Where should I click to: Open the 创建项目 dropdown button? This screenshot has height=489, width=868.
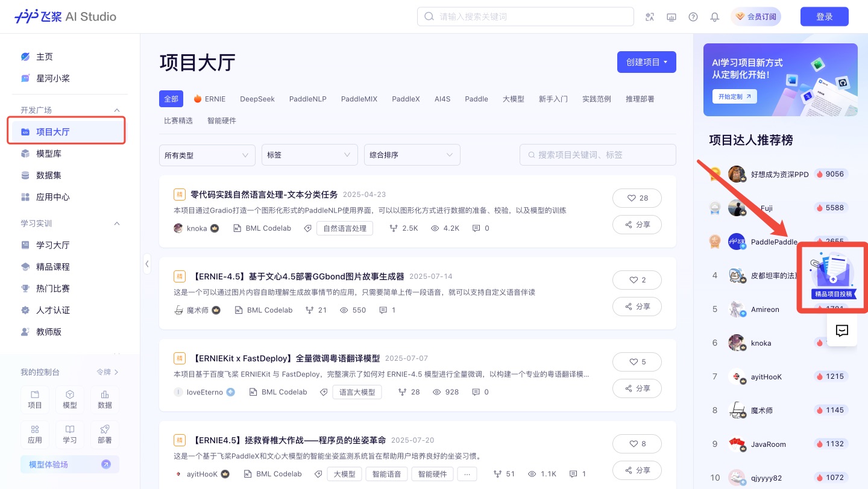pos(647,62)
